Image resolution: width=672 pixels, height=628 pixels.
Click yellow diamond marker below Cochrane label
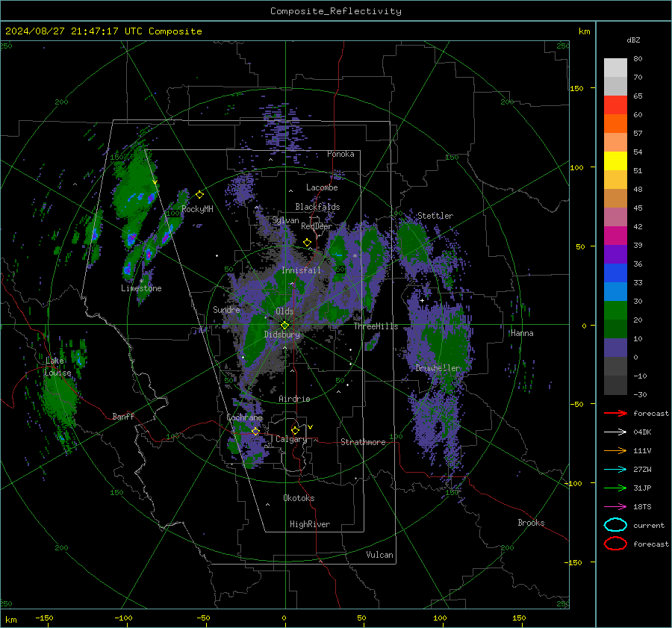click(256, 431)
